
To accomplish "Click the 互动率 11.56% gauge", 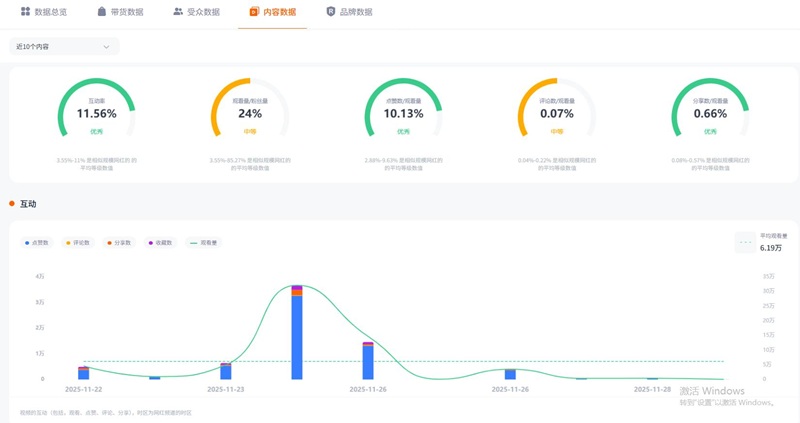I will (96, 108).
